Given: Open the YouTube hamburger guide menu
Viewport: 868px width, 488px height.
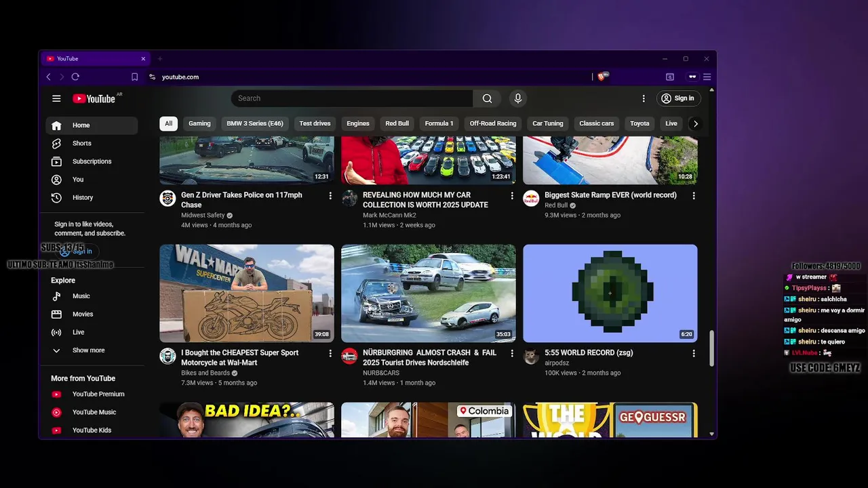Looking at the screenshot, I should click(x=56, y=98).
